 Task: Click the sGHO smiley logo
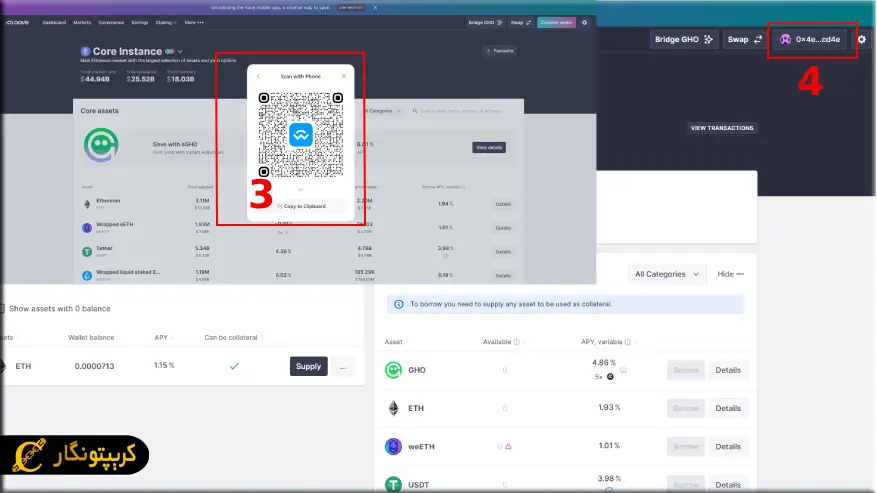(x=101, y=145)
